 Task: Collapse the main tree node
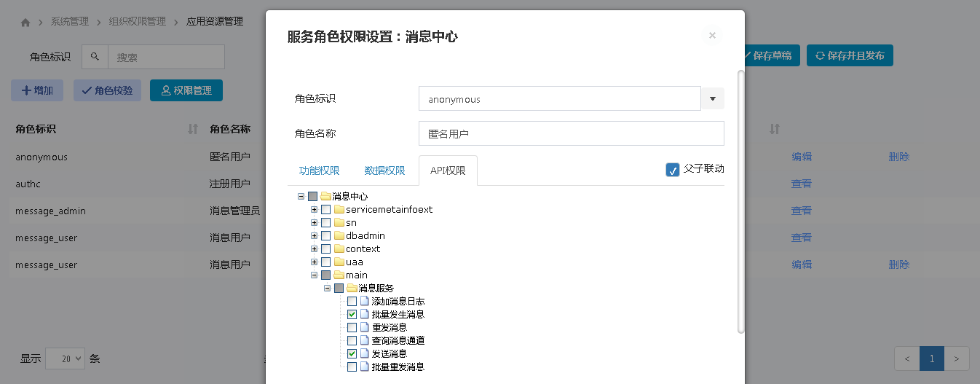315,275
